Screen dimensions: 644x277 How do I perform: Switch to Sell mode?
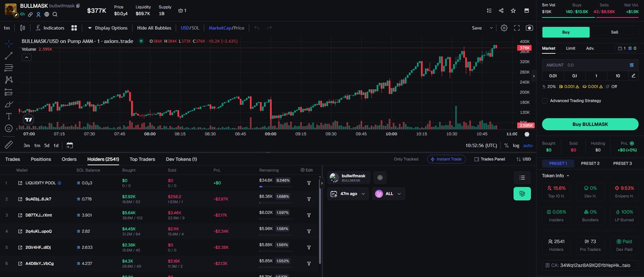(x=614, y=32)
